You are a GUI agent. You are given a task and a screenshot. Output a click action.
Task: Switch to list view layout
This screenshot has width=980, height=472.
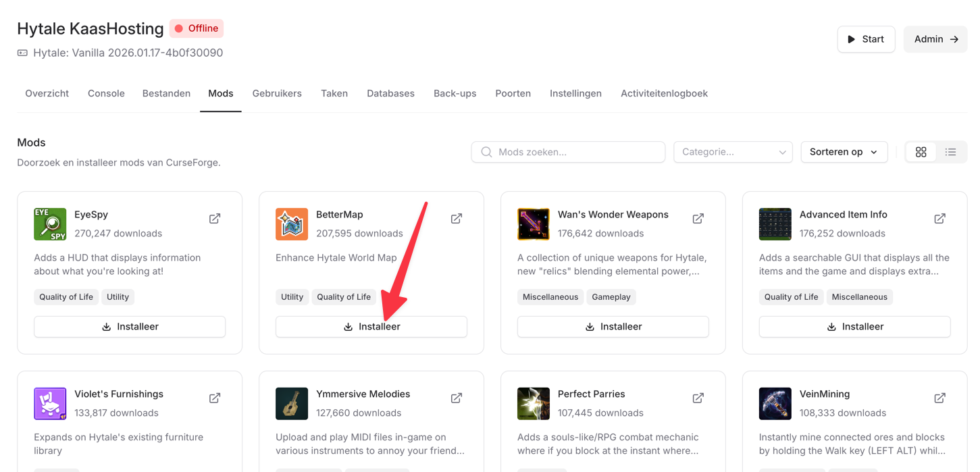[x=950, y=152]
